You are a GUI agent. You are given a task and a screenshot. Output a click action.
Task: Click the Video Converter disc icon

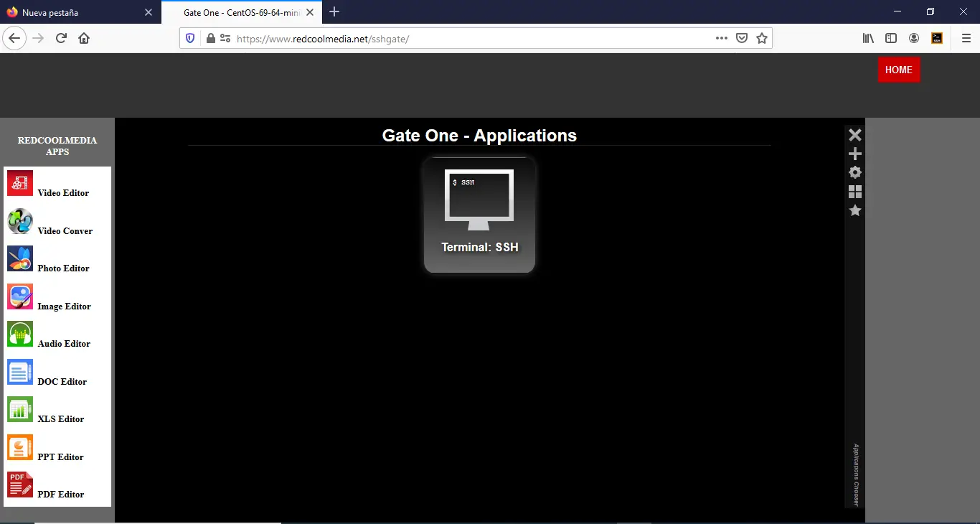click(20, 221)
